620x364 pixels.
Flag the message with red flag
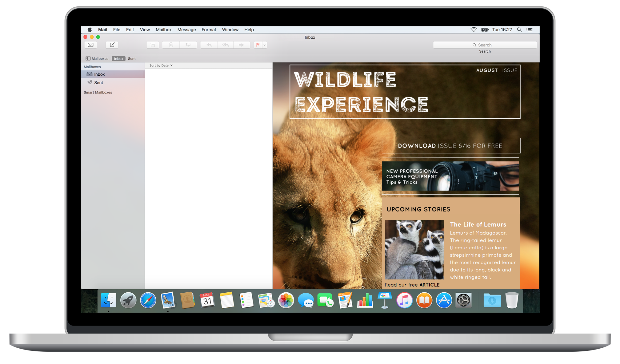coord(258,45)
